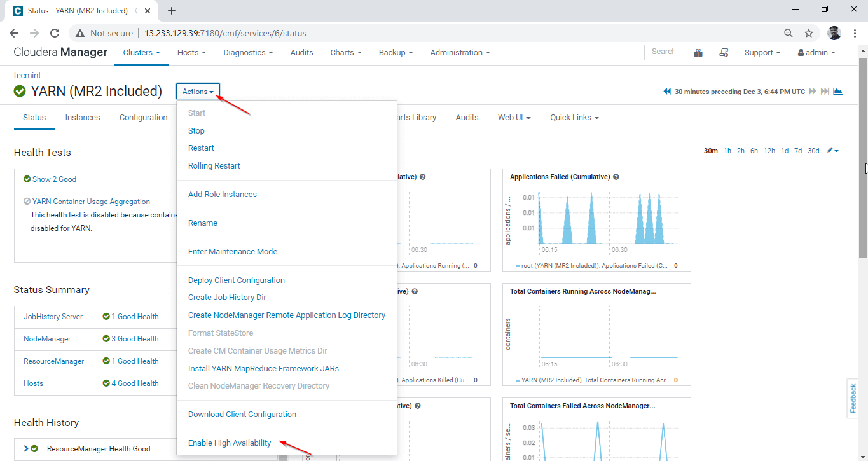
Task: Open the admin user dropdown
Action: point(816,53)
